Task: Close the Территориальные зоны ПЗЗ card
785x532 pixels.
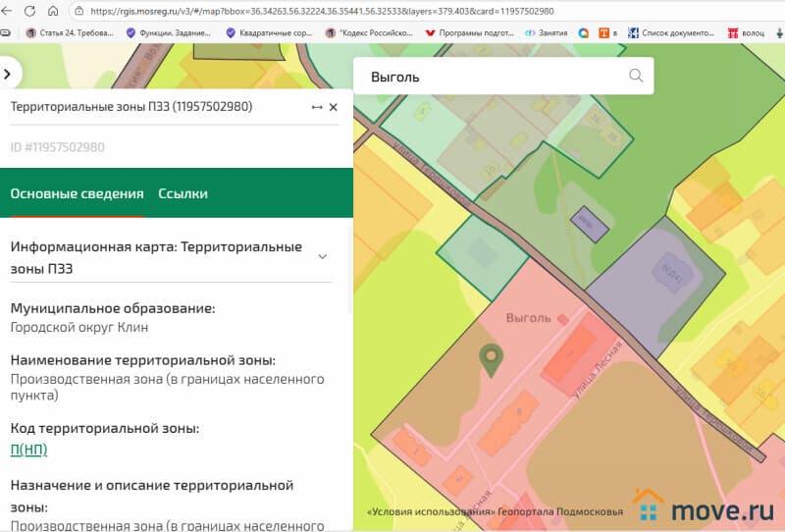Action: (334, 107)
